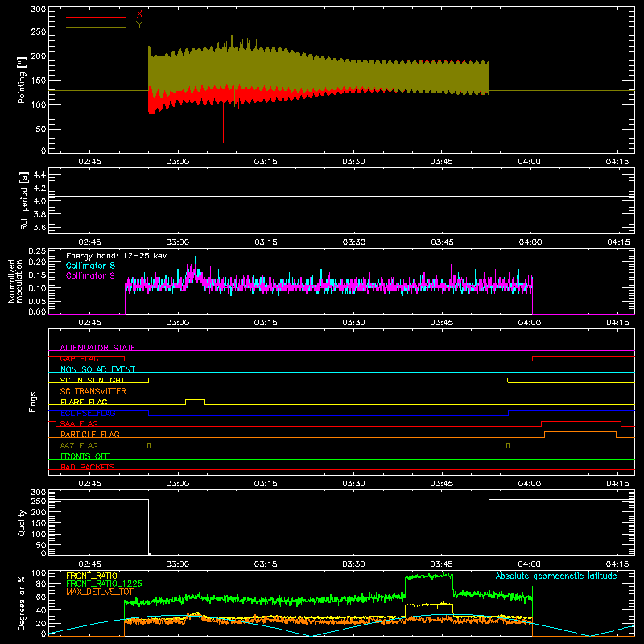Click the 0.10 modulation axis tick
The image size is (644, 644).
click(x=37, y=288)
